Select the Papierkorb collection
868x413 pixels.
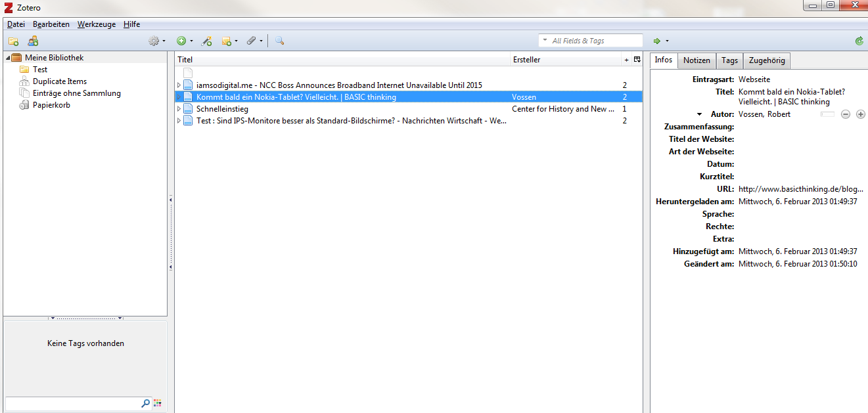click(x=51, y=105)
